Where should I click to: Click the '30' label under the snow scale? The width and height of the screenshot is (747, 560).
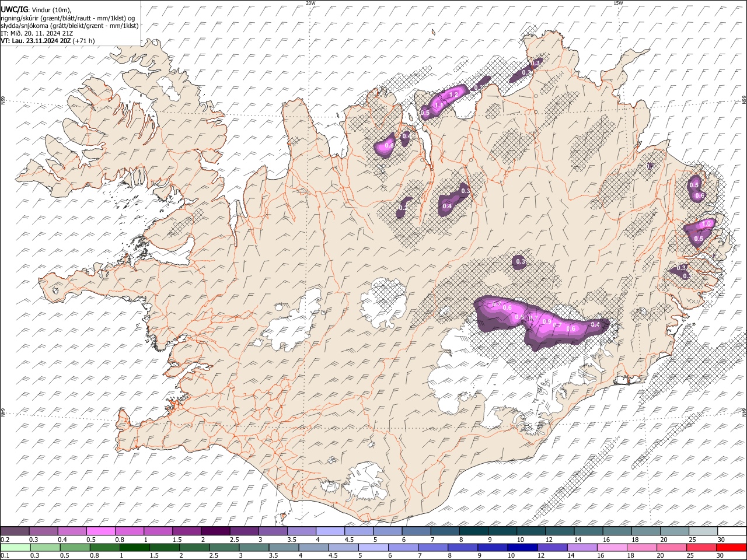point(721,540)
